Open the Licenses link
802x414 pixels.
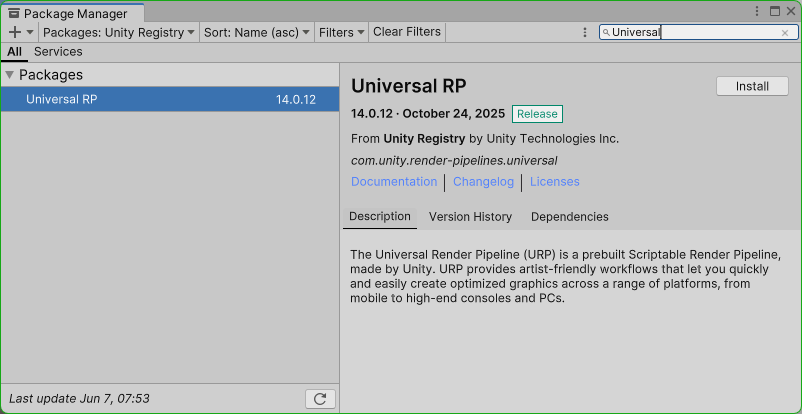(554, 182)
